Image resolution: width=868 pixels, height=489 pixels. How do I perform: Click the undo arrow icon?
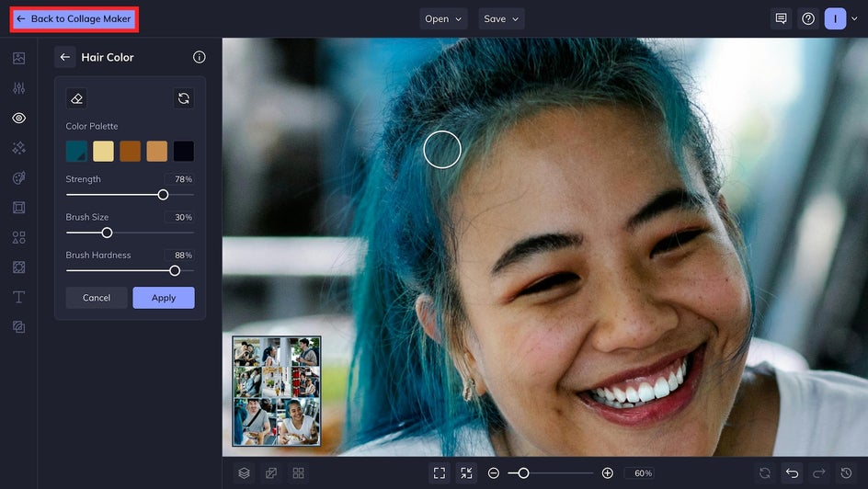click(x=792, y=472)
